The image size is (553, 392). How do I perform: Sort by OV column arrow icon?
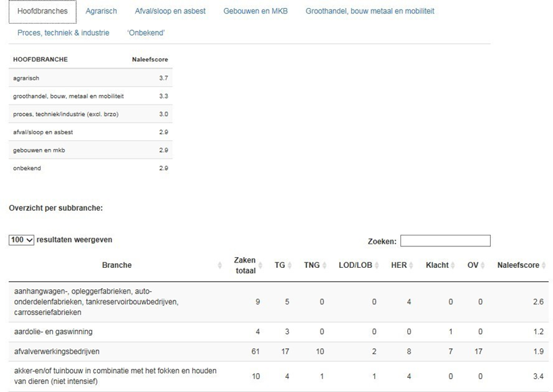point(484,266)
